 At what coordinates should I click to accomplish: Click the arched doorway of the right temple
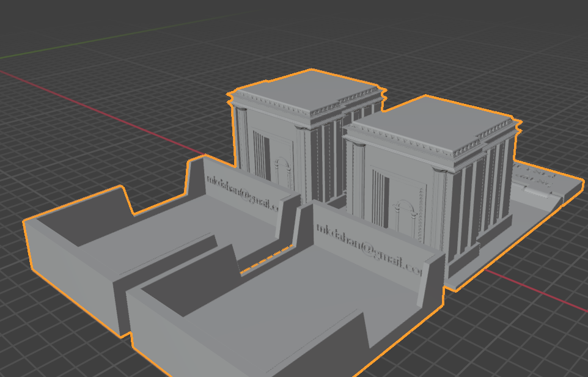[x=405, y=218]
